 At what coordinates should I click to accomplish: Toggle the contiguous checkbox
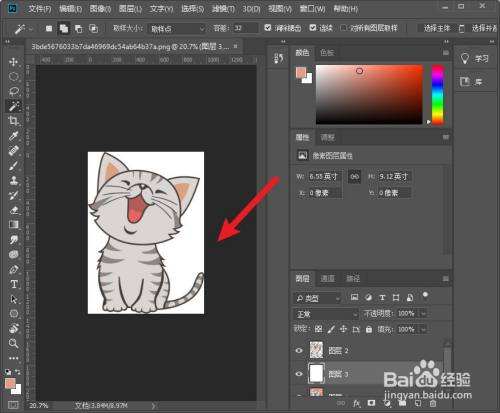(313, 28)
